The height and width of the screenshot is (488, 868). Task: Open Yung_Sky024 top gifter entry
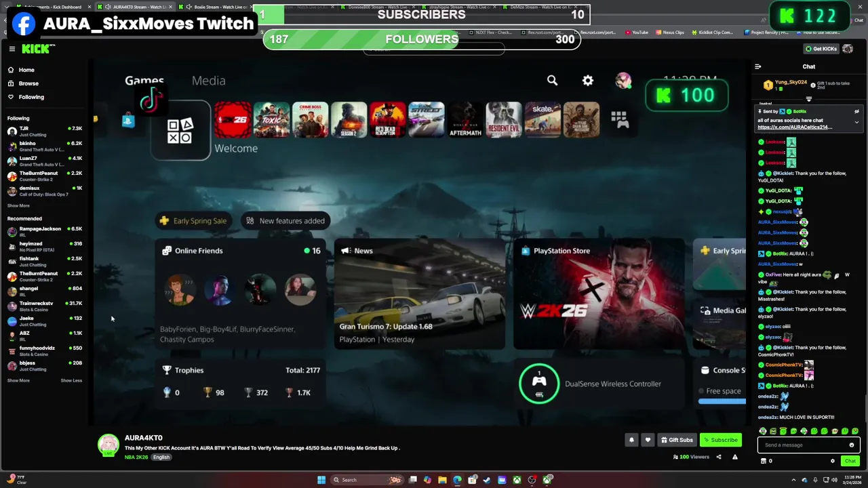pyautogui.click(x=787, y=85)
